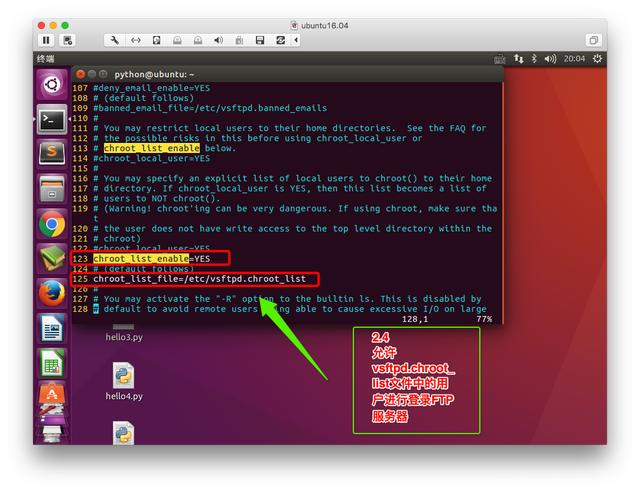Collapse the device toolbar with left arrow
This screenshot has height=492, width=640.
point(296,40)
